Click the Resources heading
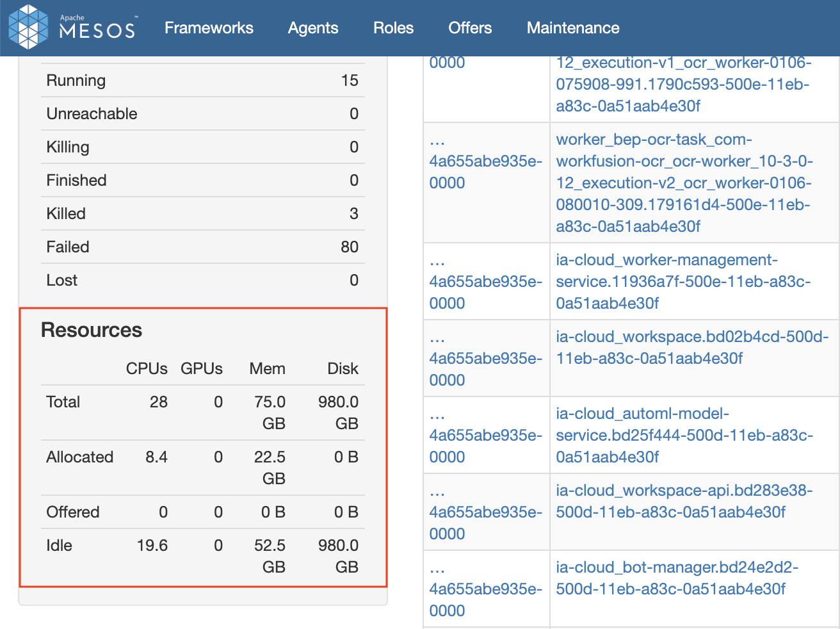The image size is (840, 629). [x=92, y=330]
